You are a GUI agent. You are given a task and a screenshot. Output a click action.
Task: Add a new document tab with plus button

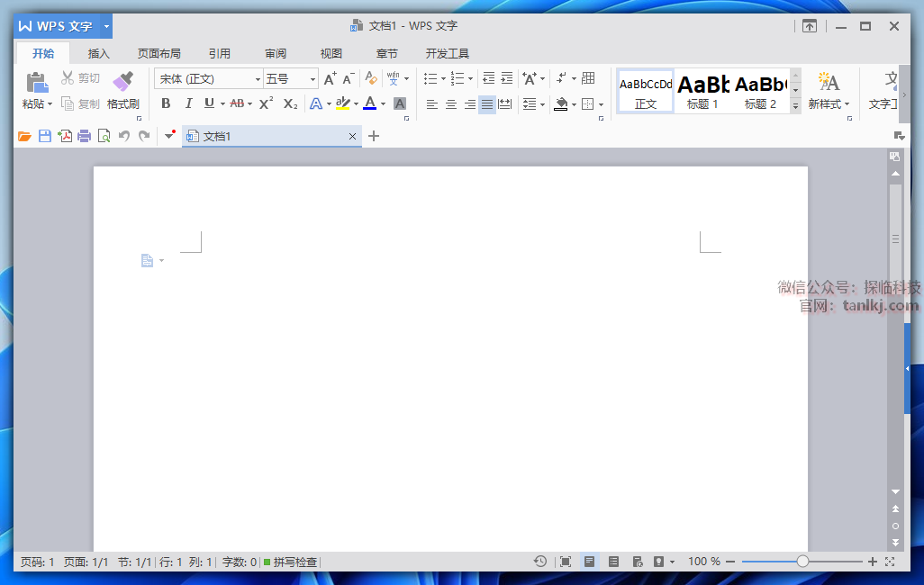tap(375, 137)
